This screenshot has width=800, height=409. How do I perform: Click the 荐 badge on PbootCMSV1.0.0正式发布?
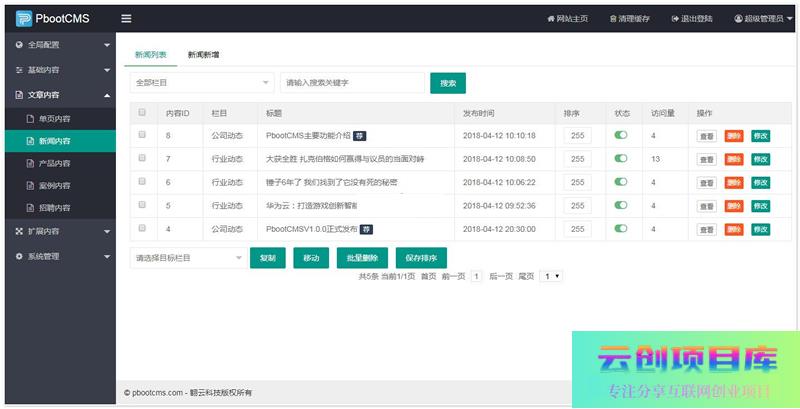(x=366, y=229)
